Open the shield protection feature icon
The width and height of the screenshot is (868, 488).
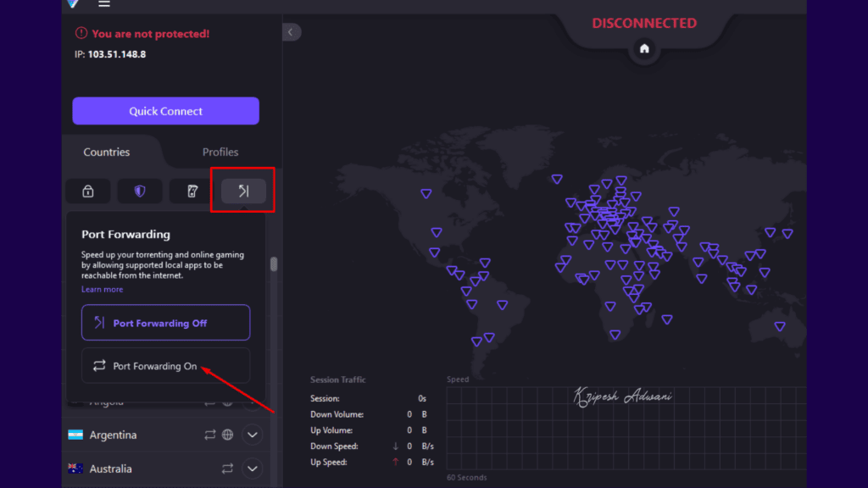click(140, 191)
